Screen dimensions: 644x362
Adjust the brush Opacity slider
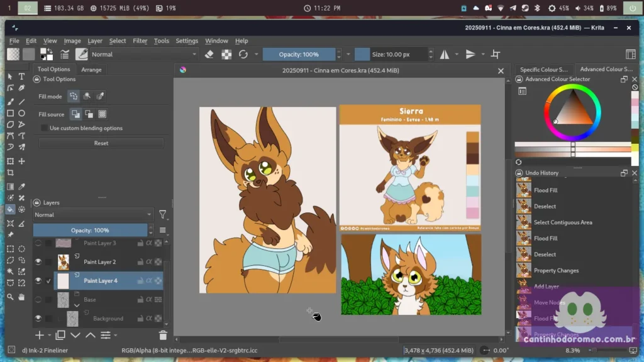tap(299, 54)
